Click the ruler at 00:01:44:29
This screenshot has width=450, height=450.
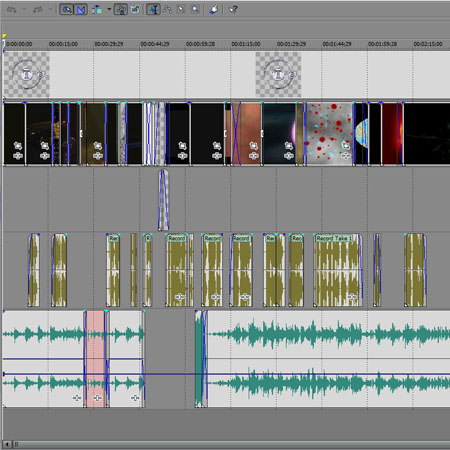[337, 44]
